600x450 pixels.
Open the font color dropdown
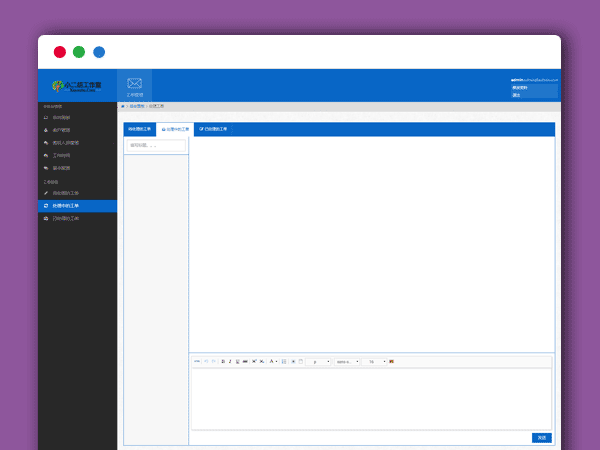273,361
